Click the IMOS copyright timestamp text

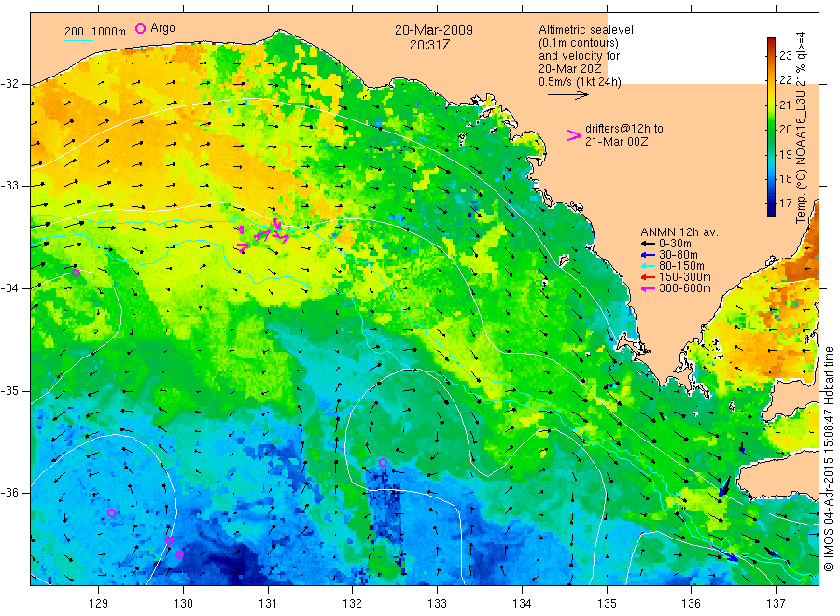pyautogui.click(x=828, y=458)
